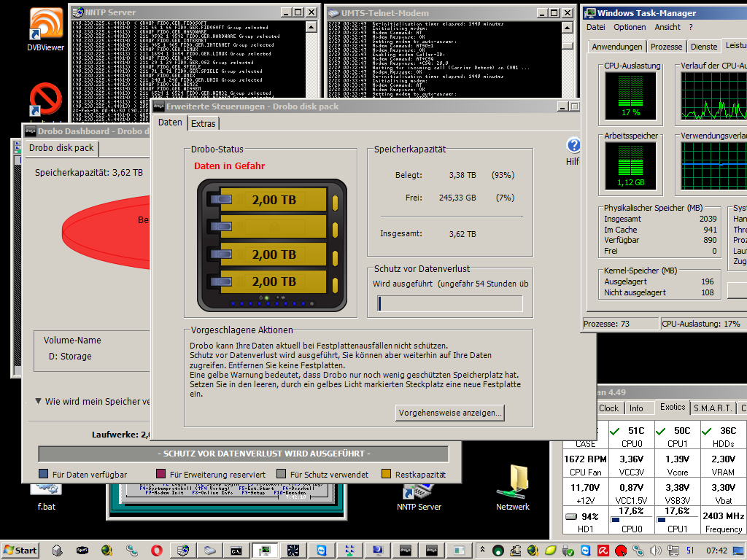Image resolution: width=747 pixels, height=560 pixels.
Task: Open the f.bat desktop file
Action: tap(46, 490)
